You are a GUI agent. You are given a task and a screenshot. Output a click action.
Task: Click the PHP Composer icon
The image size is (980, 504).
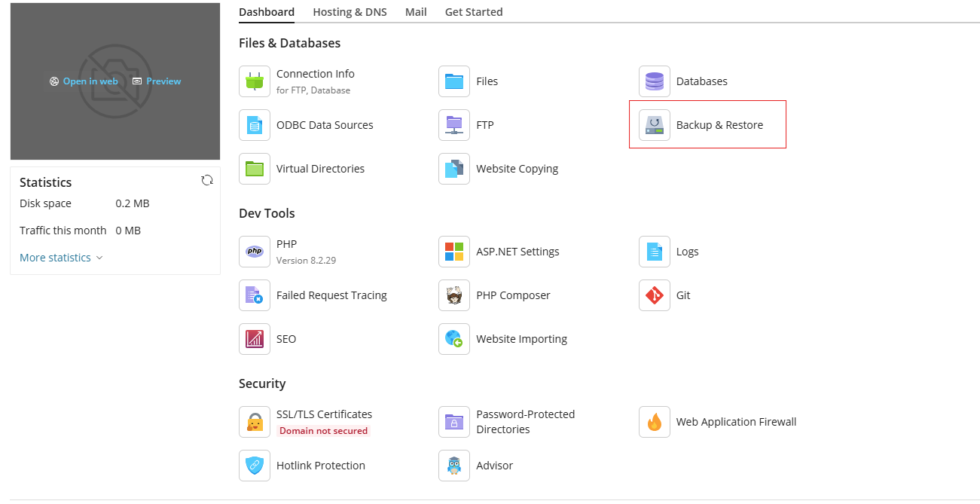454,295
